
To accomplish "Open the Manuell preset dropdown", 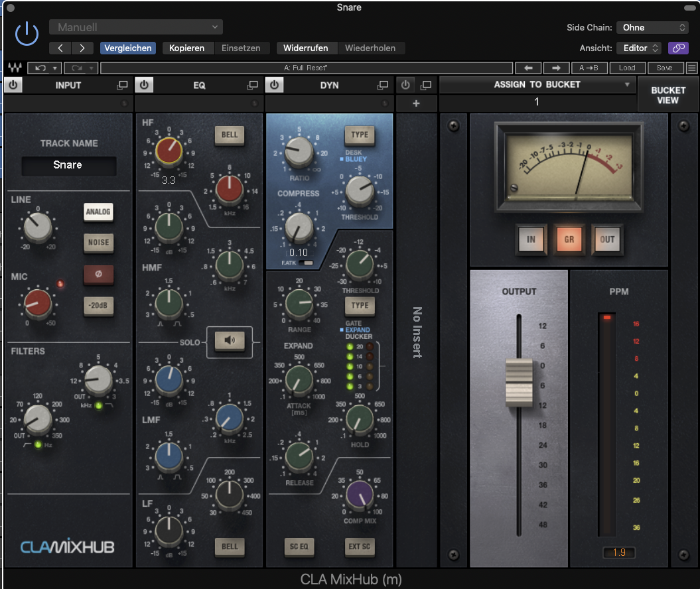I will coord(135,27).
